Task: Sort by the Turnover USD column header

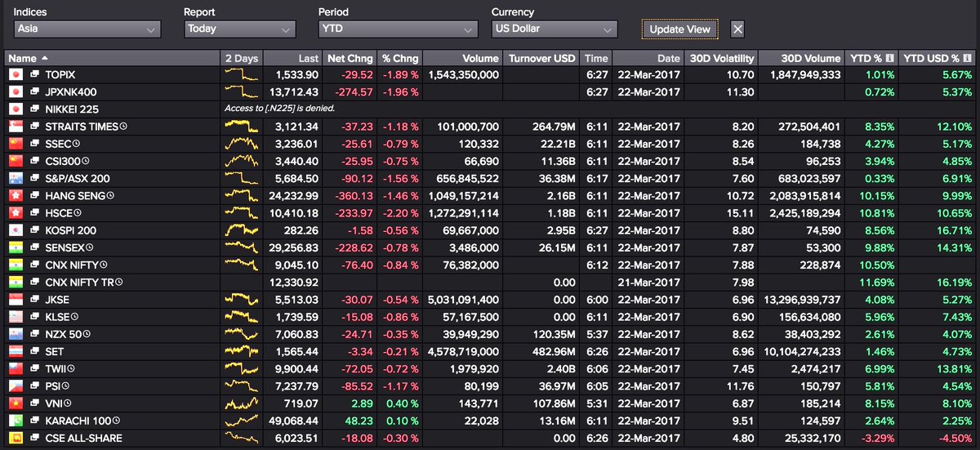Action: 541,58
